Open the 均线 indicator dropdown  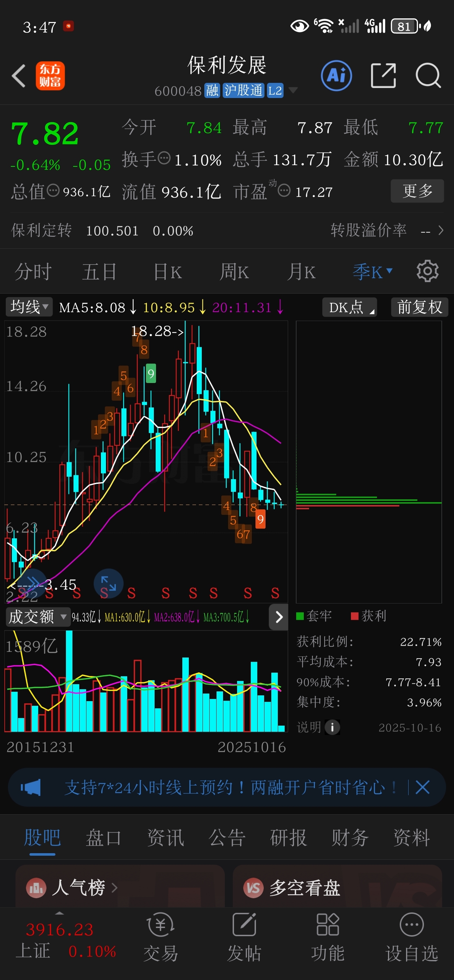point(29,307)
